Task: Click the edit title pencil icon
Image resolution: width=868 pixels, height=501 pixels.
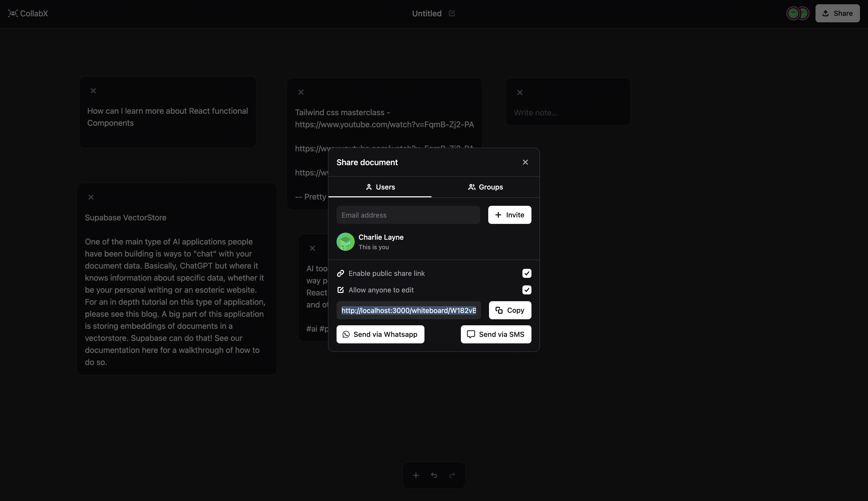Action: 452,13
